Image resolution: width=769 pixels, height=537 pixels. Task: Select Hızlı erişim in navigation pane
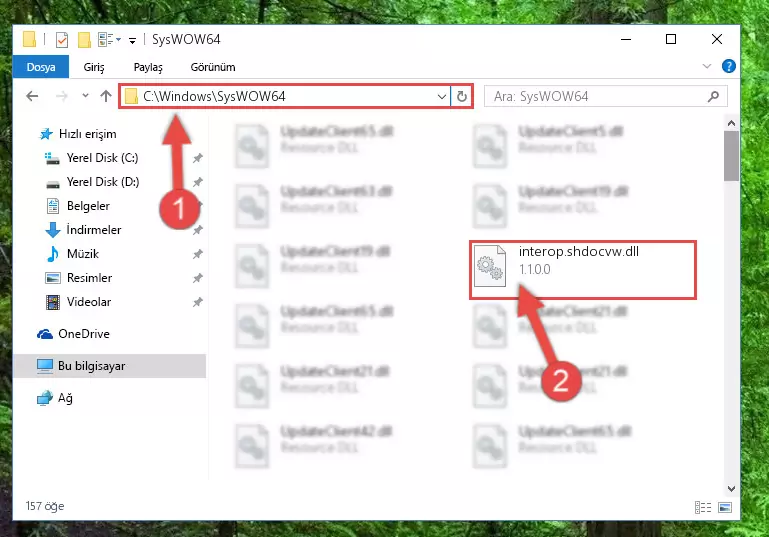click(x=87, y=134)
